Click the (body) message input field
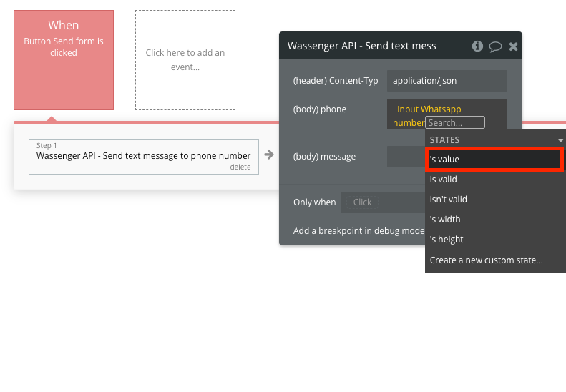 click(x=406, y=157)
